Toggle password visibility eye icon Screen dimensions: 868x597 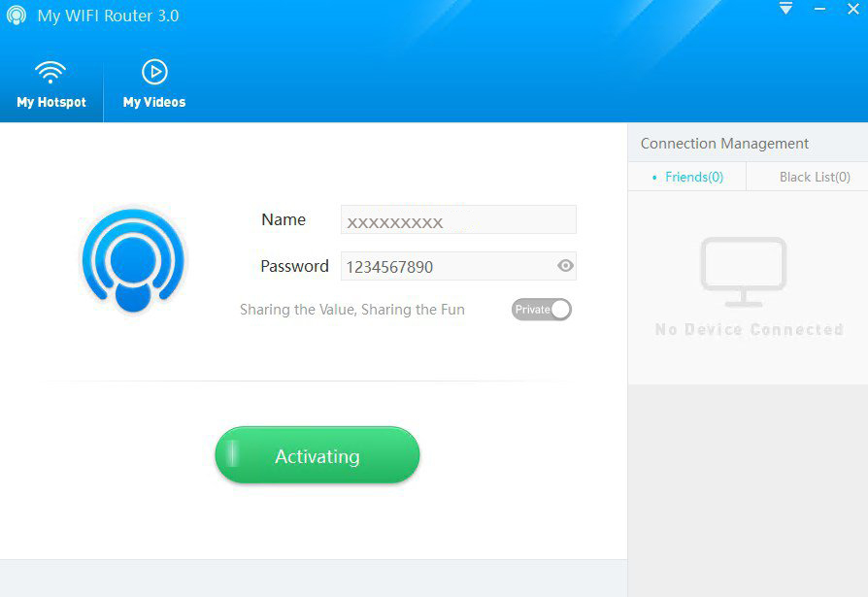[x=565, y=266]
